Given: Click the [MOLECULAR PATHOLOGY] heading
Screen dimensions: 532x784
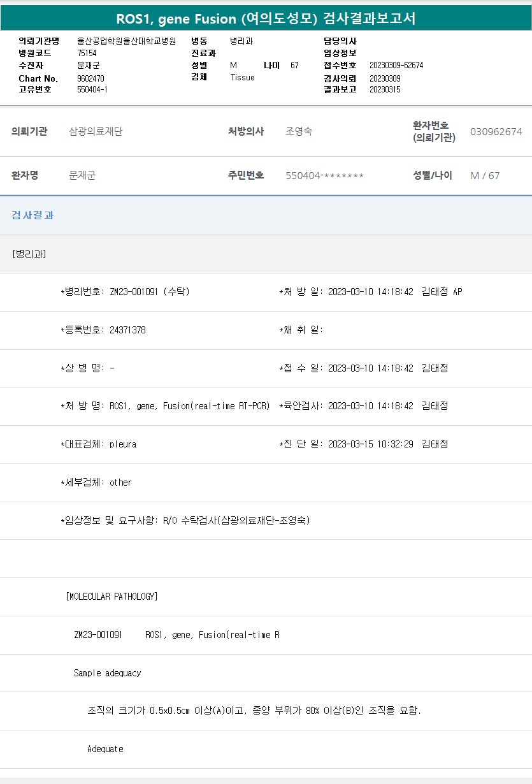Looking at the screenshot, I should pyautogui.click(x=111, y=597).
